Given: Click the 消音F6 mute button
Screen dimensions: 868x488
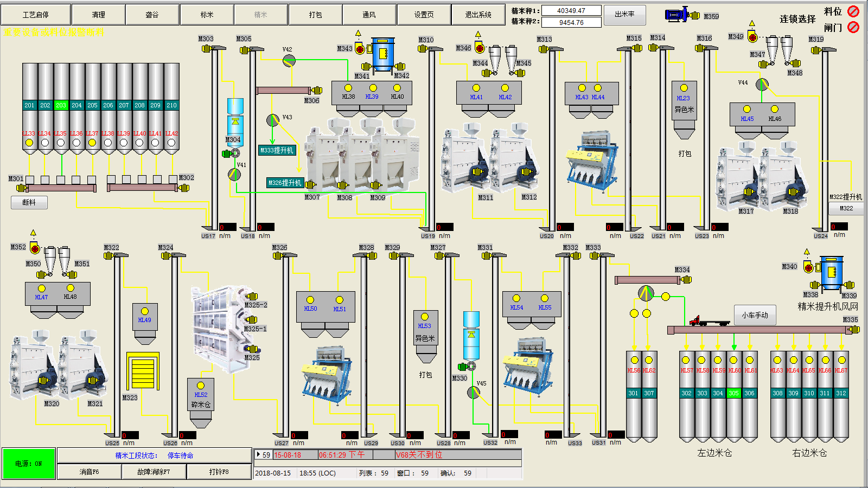Looking at the screenshot, I should pos(90,472).
